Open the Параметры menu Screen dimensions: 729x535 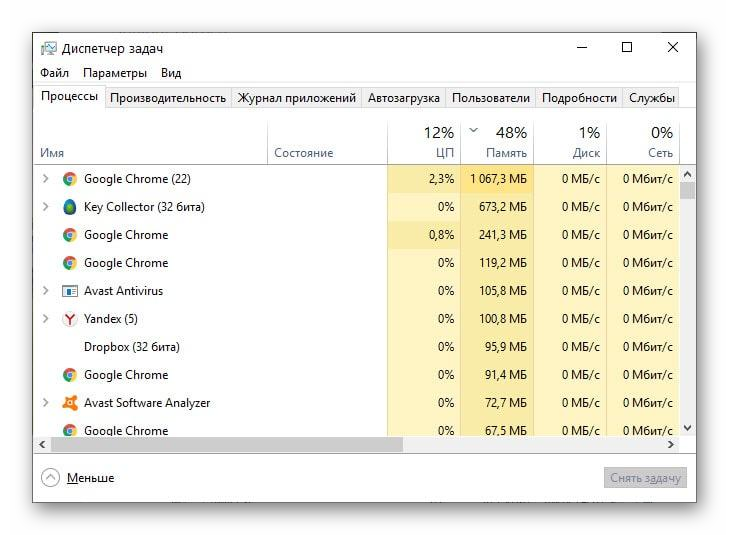click(115, 73)
